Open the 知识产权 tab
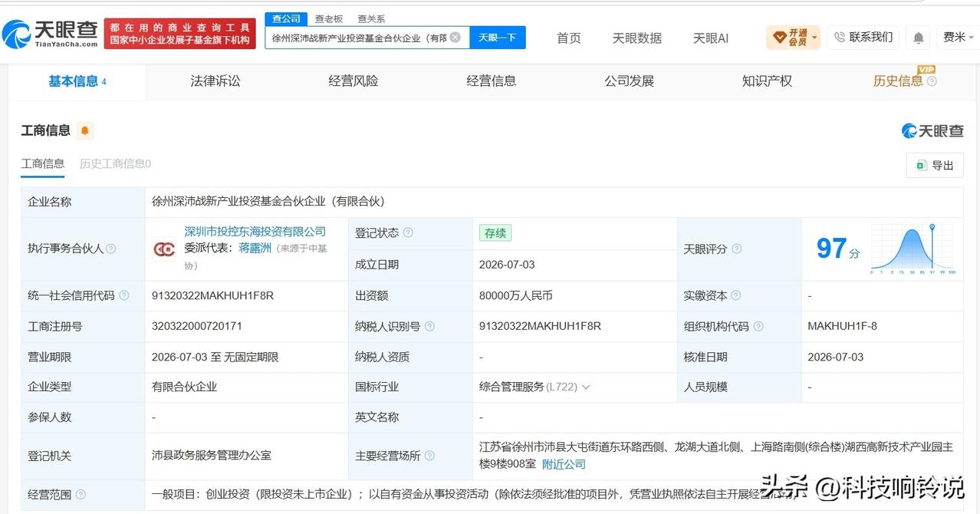980x514 pixels. click(767, 81)
